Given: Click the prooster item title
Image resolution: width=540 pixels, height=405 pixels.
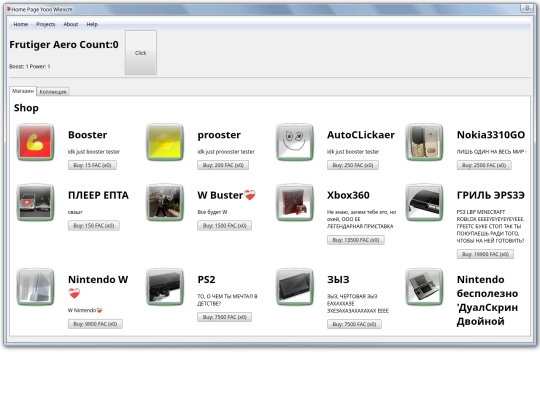Looking at the screenshot, I should click(219, 135).
